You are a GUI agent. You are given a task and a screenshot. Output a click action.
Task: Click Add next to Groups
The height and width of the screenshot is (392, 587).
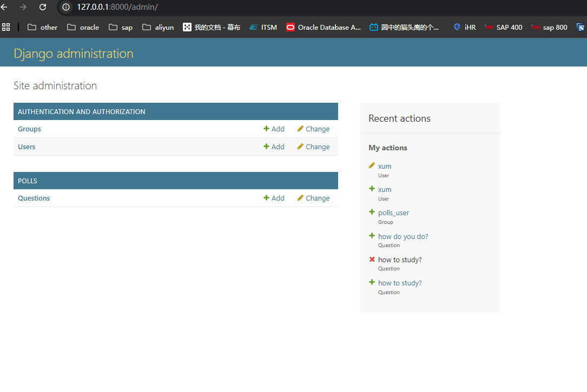click(x=274, y=129)
